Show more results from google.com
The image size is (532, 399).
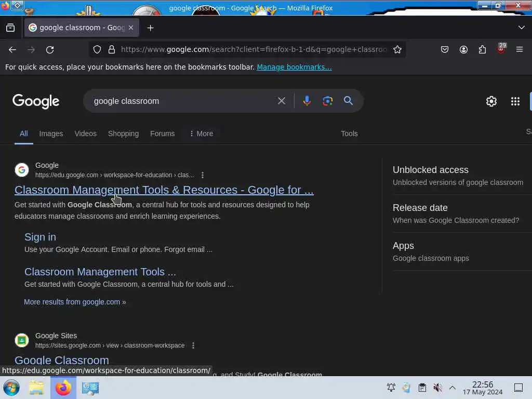point(75,302)
